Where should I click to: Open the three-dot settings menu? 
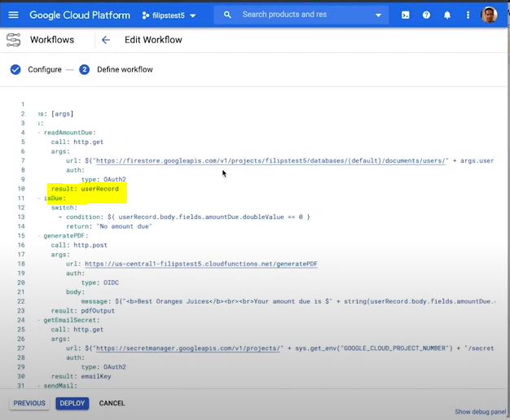(x=468, y=15)
